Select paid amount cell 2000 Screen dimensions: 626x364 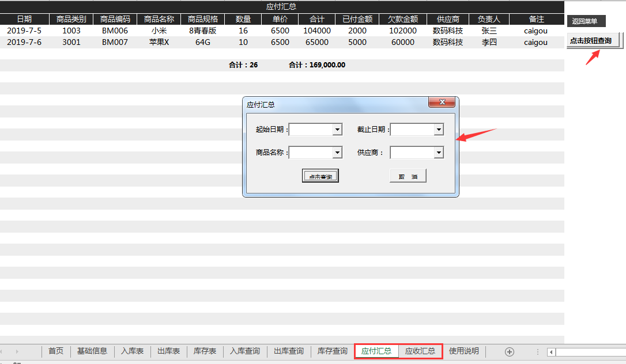(x=357, y=31)
